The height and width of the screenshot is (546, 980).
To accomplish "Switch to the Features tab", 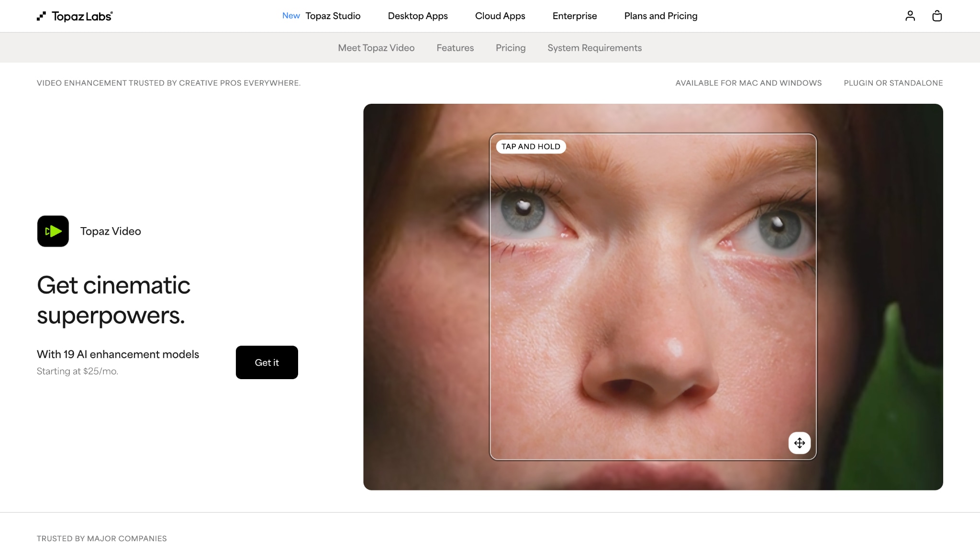I will (x=455, y=48).
